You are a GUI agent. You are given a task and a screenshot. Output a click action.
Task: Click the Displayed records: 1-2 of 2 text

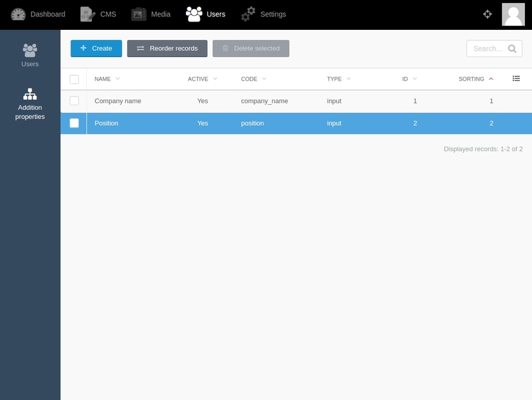(483, 149)
